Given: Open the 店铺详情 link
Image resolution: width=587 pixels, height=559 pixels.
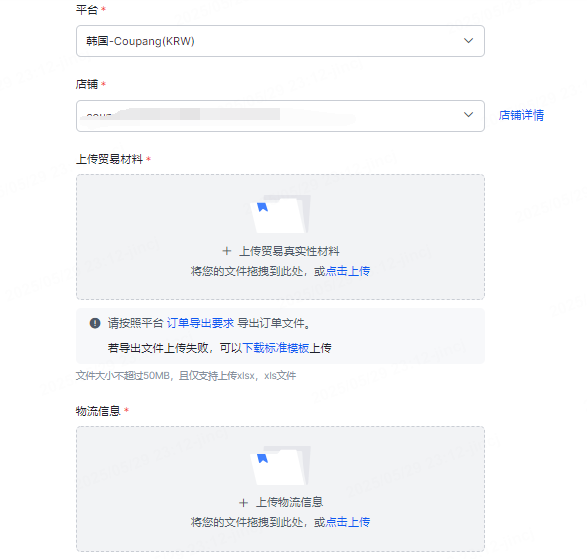Looking at the screenshot, I should pos(521,115).
